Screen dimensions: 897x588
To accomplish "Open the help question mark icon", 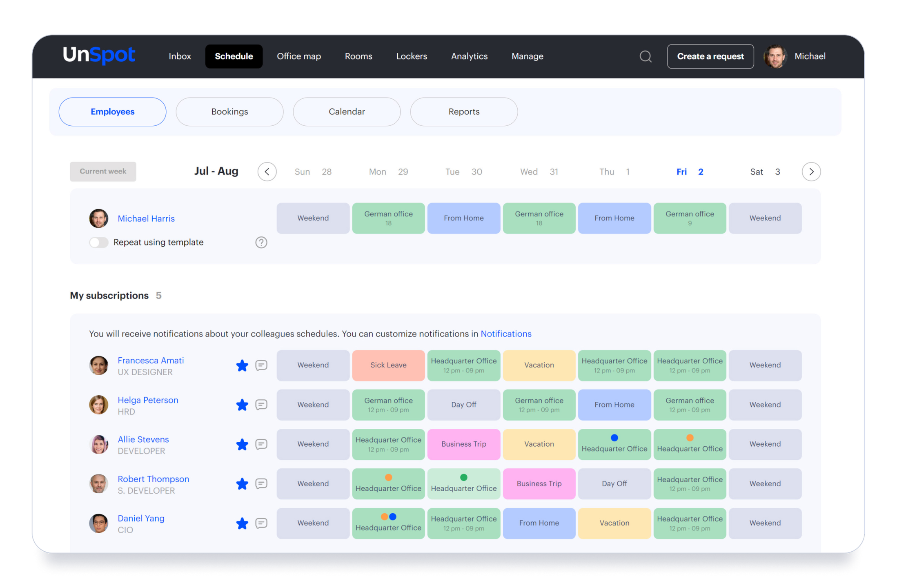I will tap(261, 243).
